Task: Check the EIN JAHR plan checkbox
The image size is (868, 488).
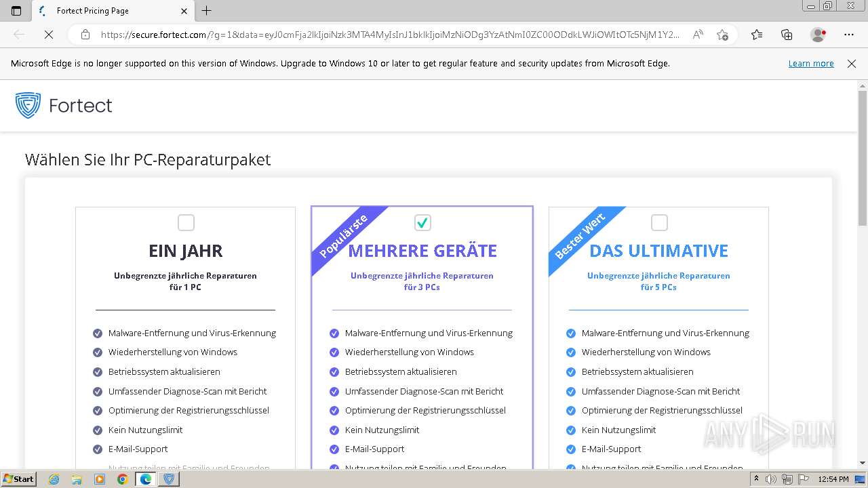Action: [186, 222]
